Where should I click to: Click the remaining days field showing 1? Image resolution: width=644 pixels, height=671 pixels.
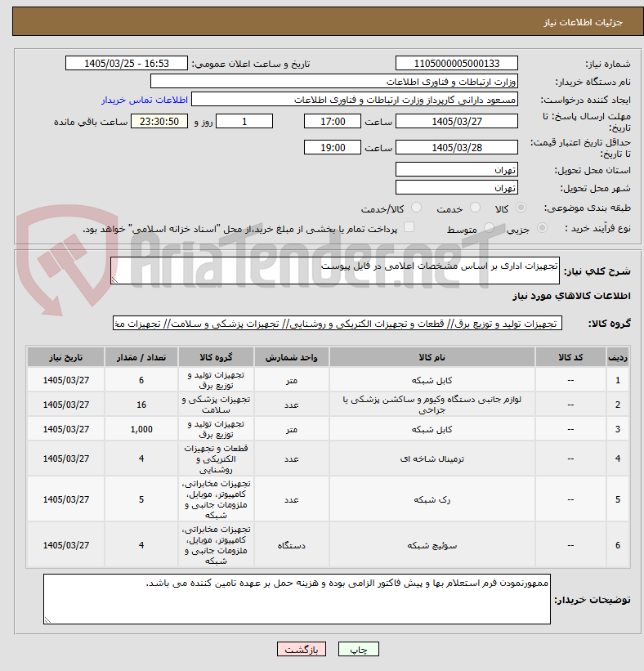point(244,122)
